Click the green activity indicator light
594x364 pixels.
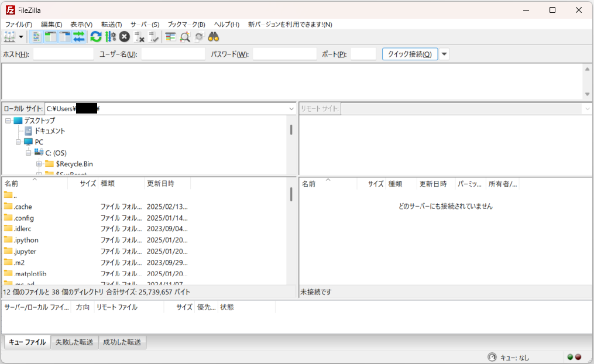point(570,357)
